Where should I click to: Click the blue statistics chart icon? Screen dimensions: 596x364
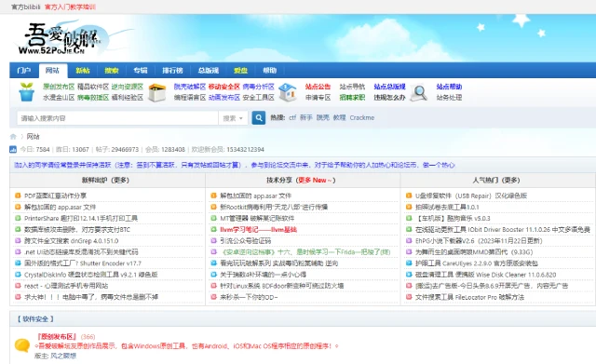13,149
